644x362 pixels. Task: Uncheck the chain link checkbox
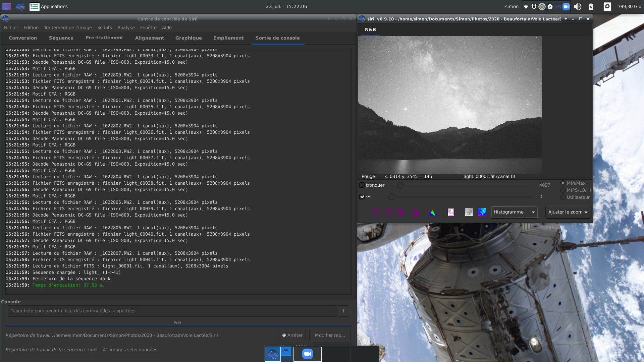click(362, 197)
